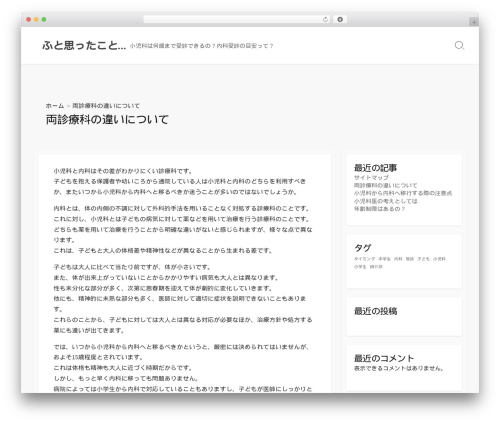Select the 内科 tag
500x423 pixels.
(398, 259)
